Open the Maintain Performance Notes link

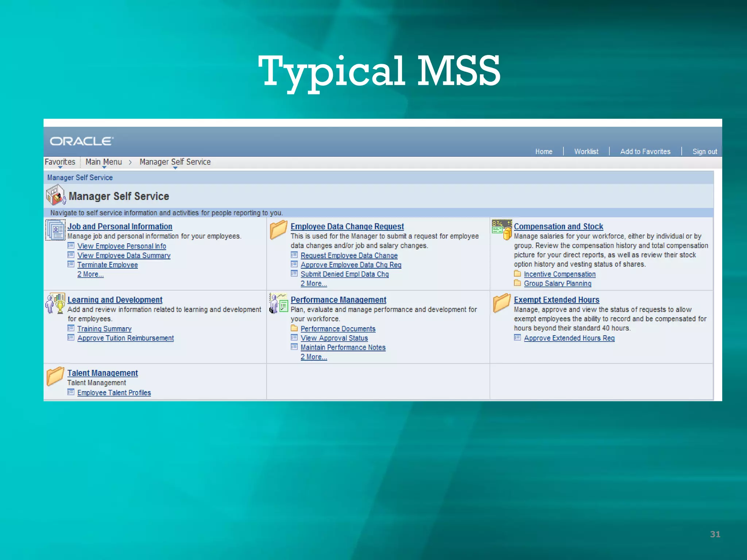[343, 347]
